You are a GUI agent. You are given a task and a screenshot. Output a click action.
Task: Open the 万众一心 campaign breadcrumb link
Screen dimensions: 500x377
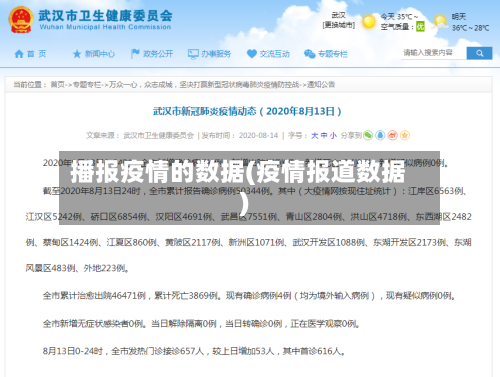204,85
